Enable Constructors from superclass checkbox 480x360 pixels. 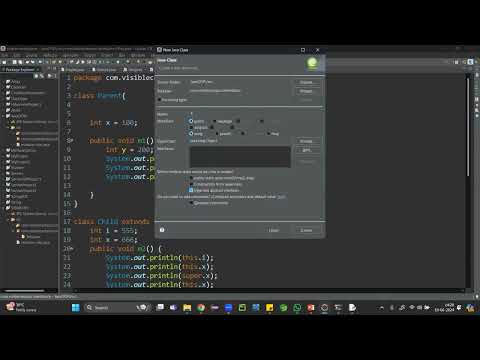191,184
